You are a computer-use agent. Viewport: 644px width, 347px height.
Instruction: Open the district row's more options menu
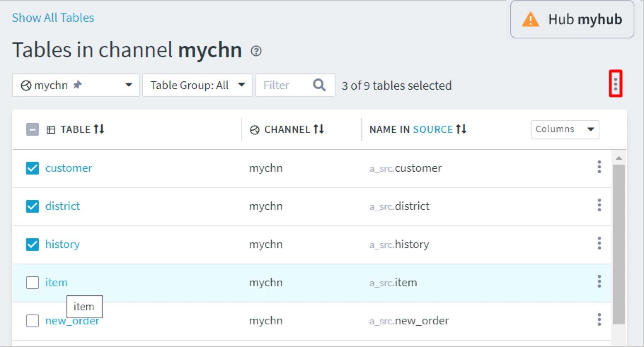click(599, 205)
